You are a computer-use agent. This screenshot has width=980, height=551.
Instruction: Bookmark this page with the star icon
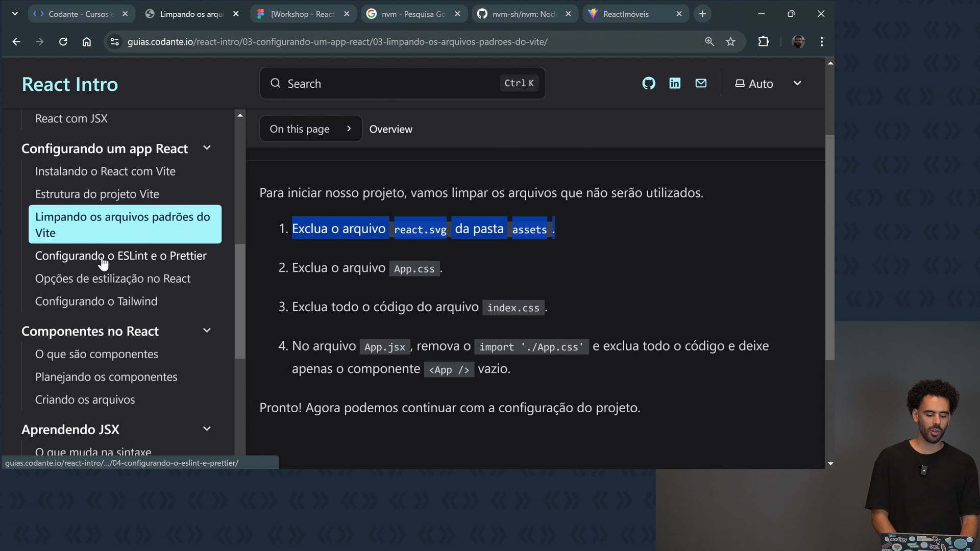[730, 42]
